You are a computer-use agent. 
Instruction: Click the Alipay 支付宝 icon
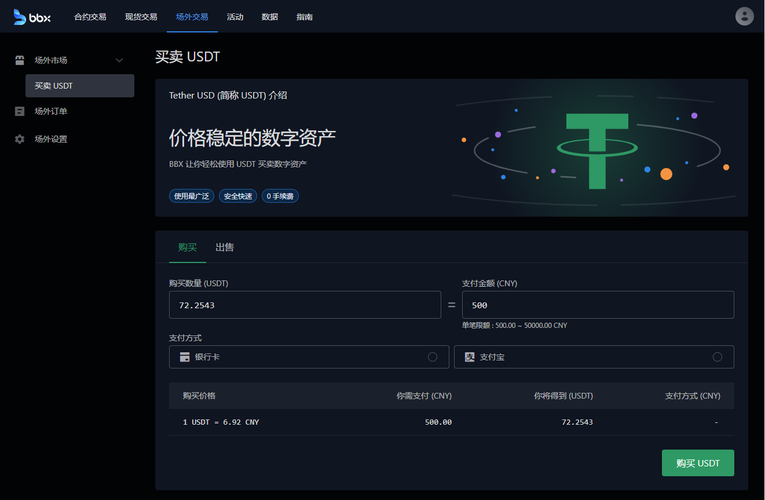[x=469, y=357]
